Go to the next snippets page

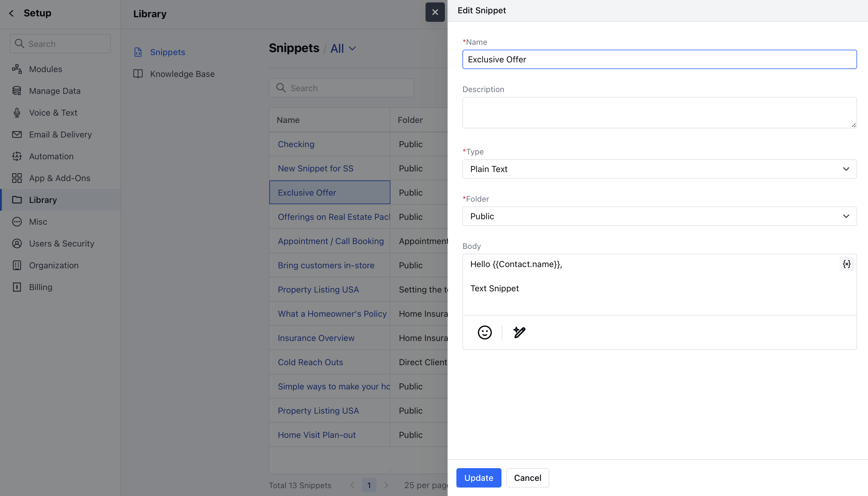pos(386,485)
